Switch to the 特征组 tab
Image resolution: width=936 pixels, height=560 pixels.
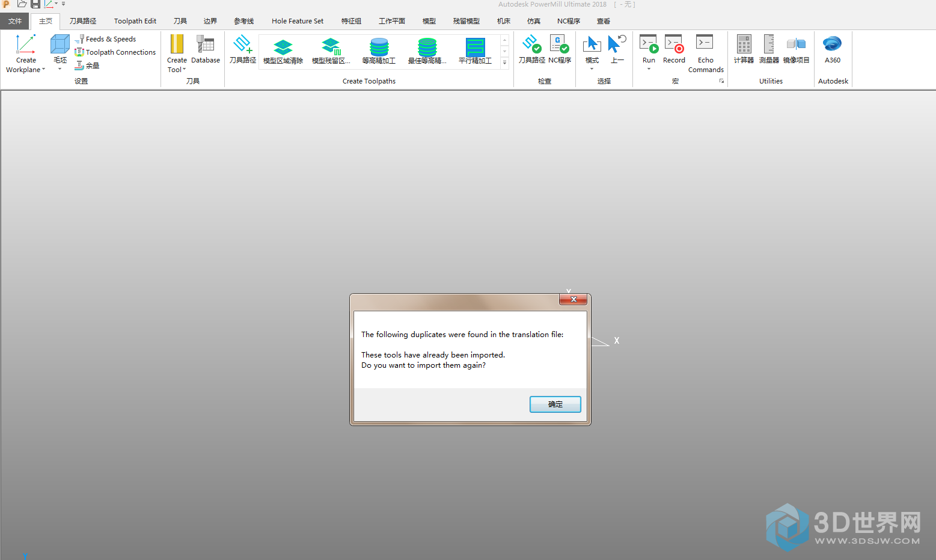pos(352,21)
